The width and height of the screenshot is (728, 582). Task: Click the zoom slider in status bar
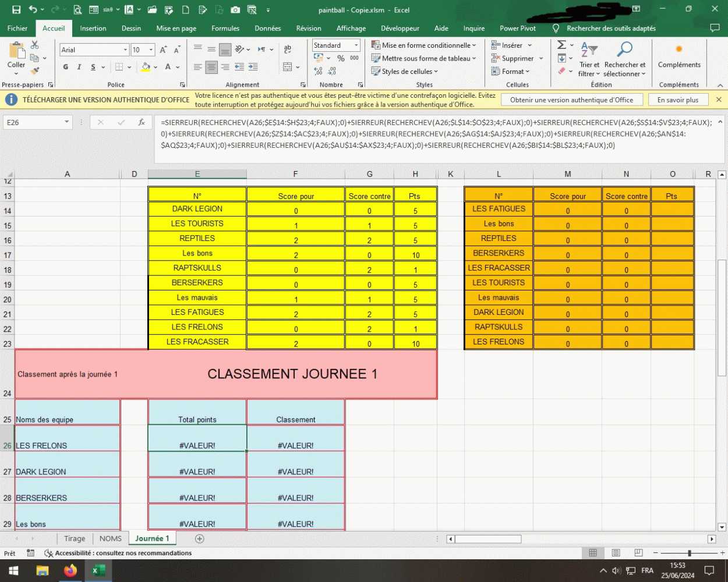pyautogui.click(x=689, y=553)
